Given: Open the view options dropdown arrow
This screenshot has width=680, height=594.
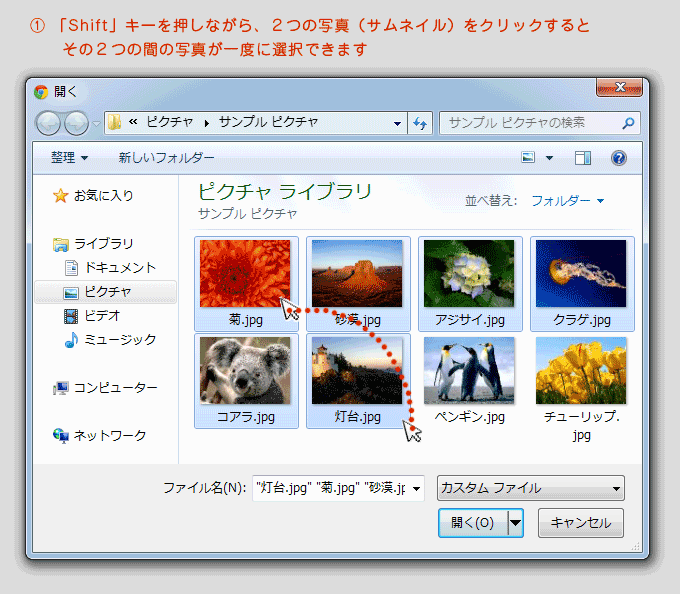Looking at the screenshot, I should coord(549,158).
